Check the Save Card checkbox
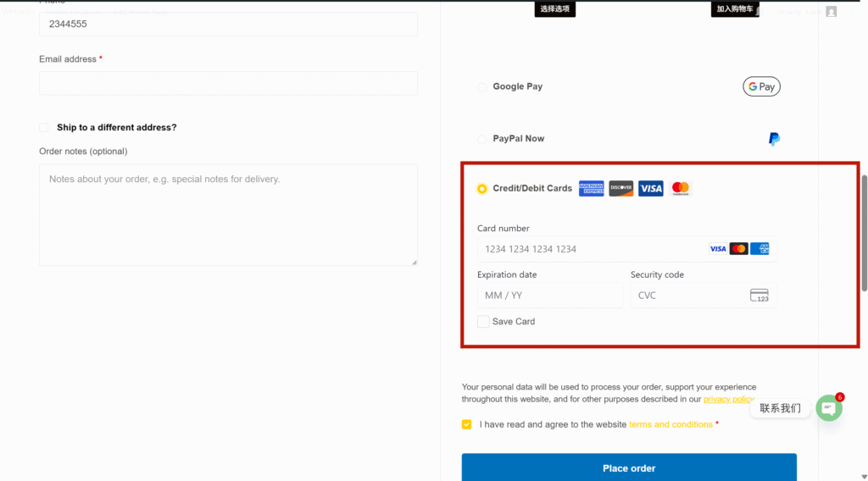The width and height of the screenshot is (868, 481). pos(483,322)
